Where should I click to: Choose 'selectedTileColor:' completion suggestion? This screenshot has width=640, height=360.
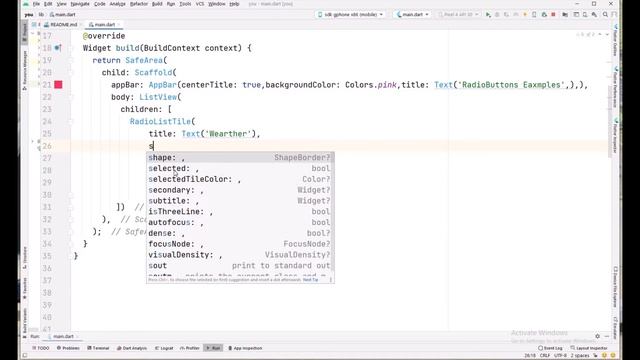240,179
